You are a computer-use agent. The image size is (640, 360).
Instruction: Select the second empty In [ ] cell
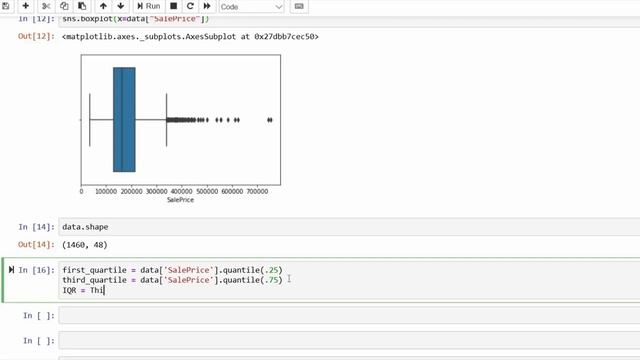349,341
